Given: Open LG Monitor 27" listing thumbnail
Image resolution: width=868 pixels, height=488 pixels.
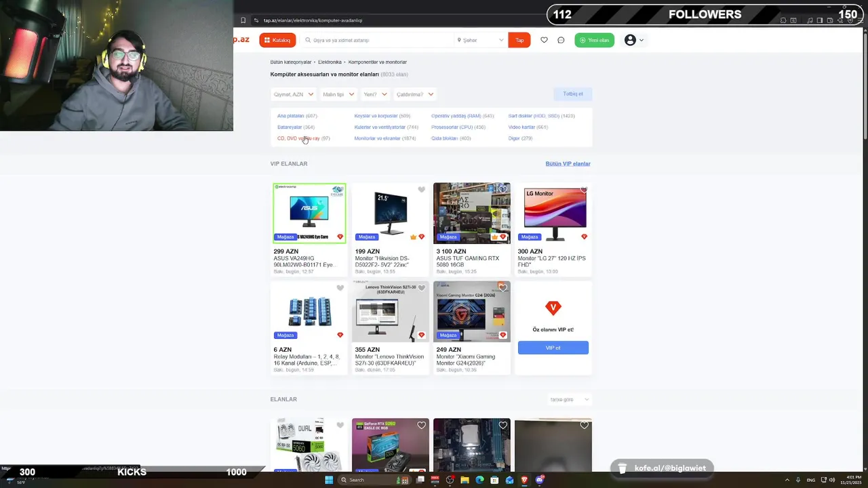Looking at the screenshot, I should click(x=553, y=213).
